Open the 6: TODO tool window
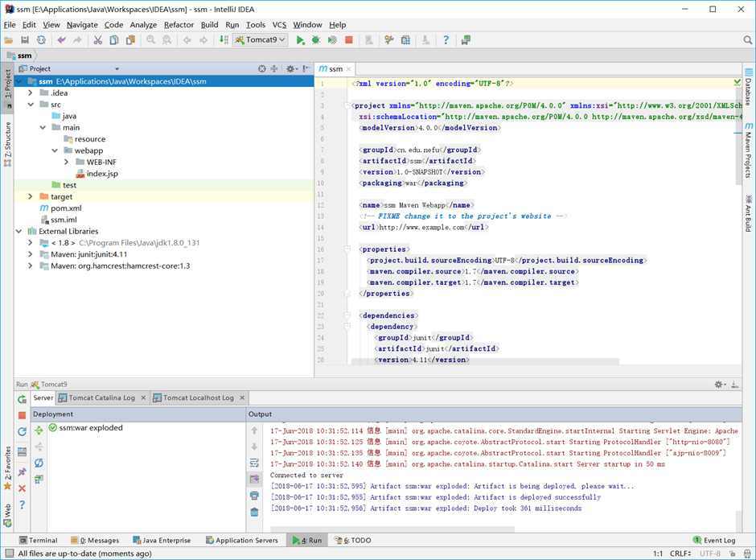 click(352, 540)
